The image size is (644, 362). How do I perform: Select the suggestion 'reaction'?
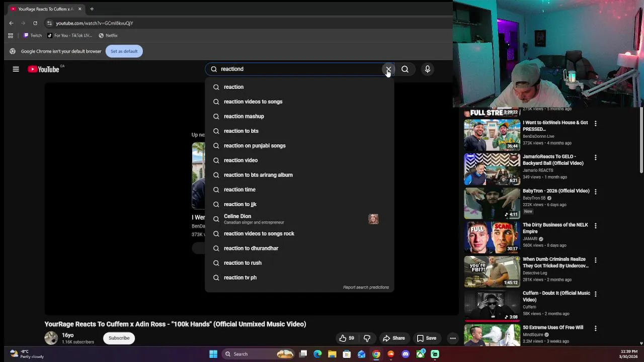click(299, 87)
